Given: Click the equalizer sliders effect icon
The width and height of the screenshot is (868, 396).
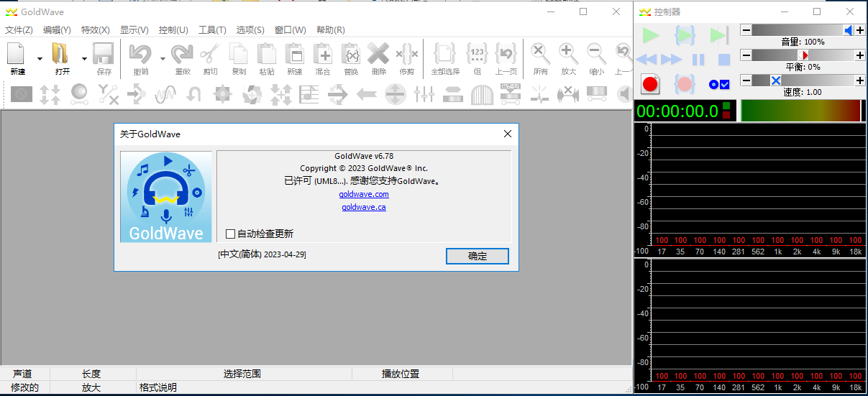Looking at the screenshot, I should click(424, 94).
